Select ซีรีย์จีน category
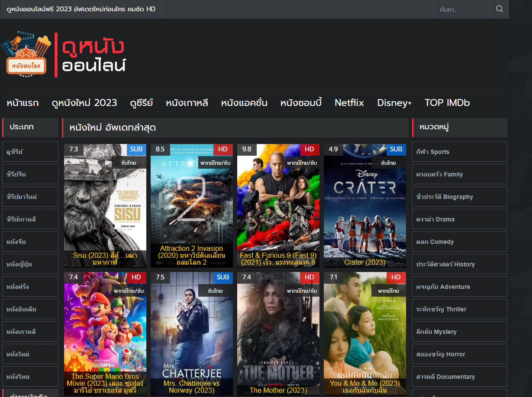The width and height of the screenshot is (532, 397). tap(30, 174)
